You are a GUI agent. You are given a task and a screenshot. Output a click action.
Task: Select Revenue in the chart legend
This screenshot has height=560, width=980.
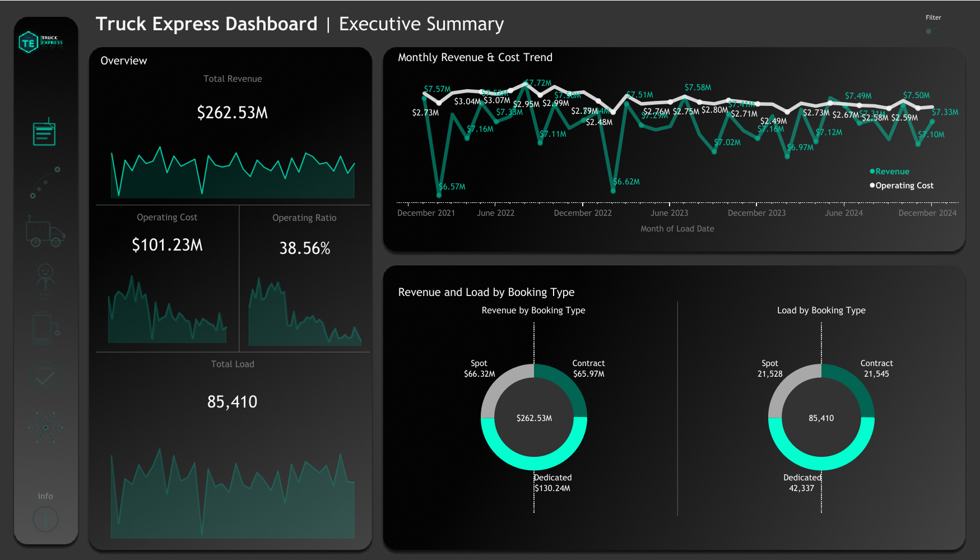coord(889,172)
